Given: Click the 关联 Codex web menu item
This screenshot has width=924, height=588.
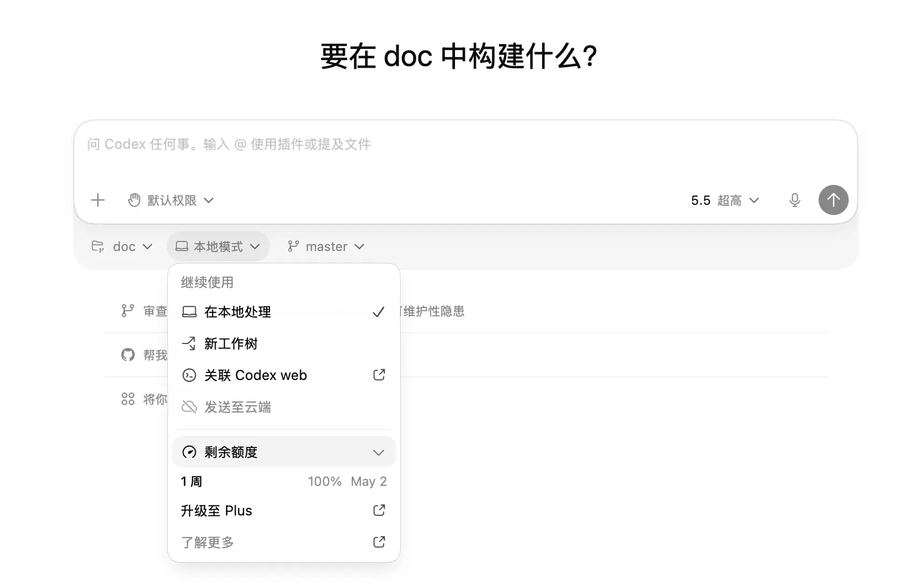Looking at the screenshot, I should [255, 375].
